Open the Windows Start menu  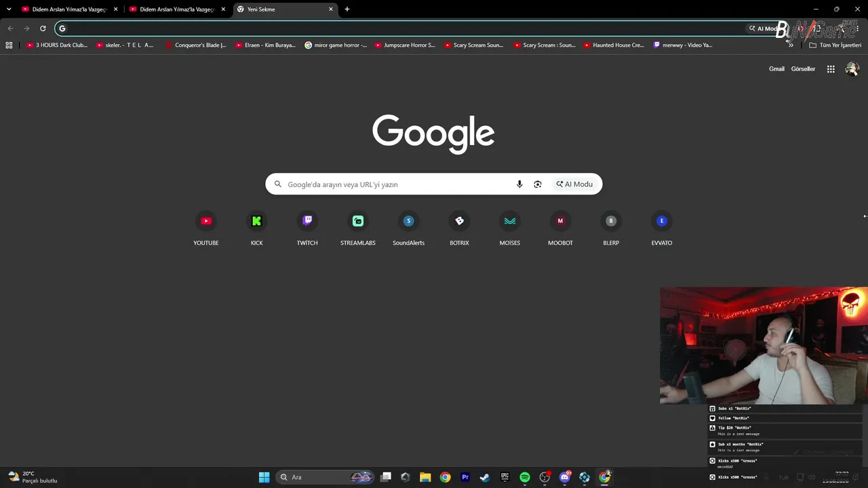coord(264,477)
